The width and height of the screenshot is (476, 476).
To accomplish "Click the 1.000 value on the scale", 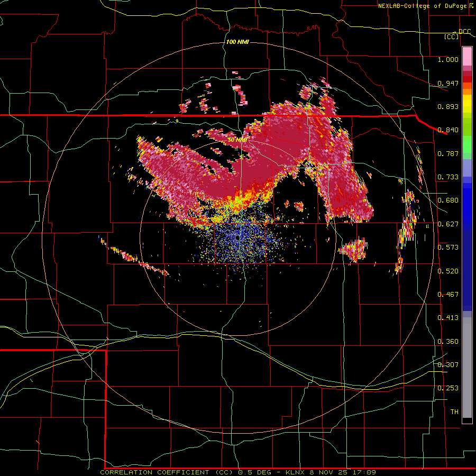I will point(448,59).
